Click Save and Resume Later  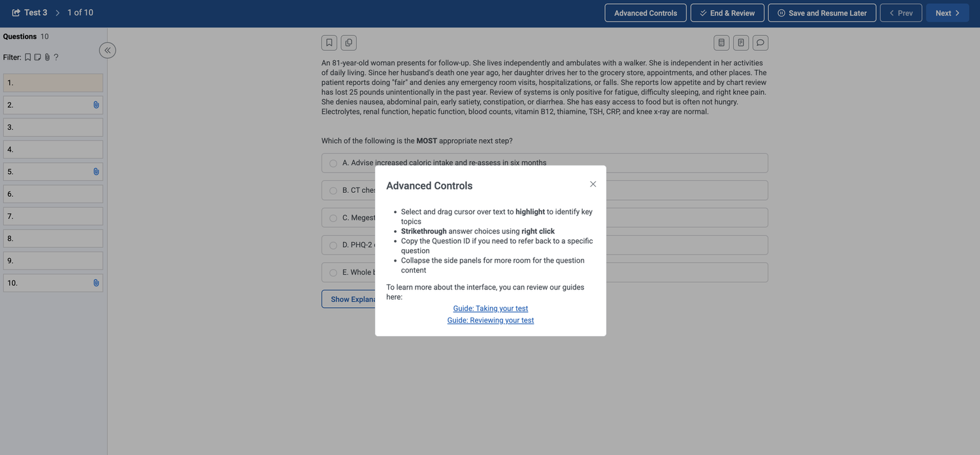pos(822,13)
